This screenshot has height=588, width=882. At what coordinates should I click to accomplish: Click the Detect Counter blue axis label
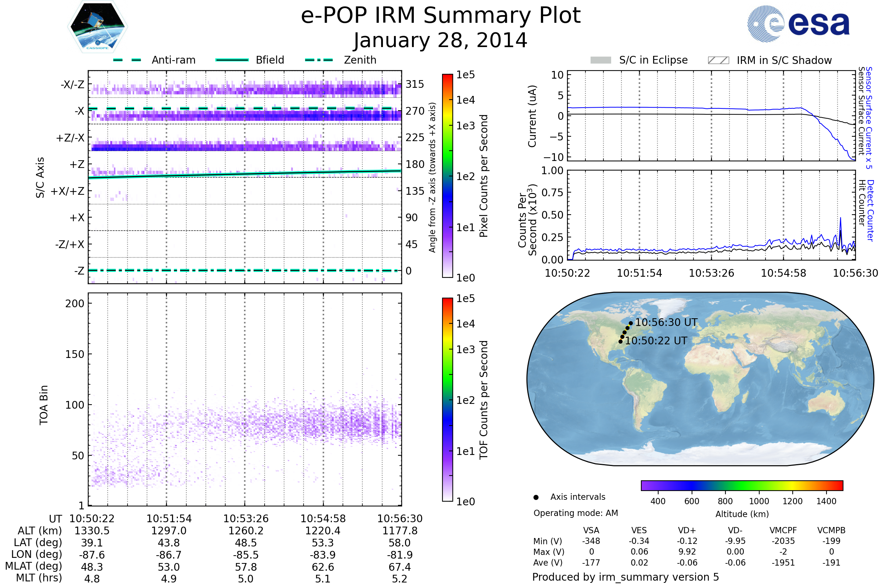pos(870,211)
